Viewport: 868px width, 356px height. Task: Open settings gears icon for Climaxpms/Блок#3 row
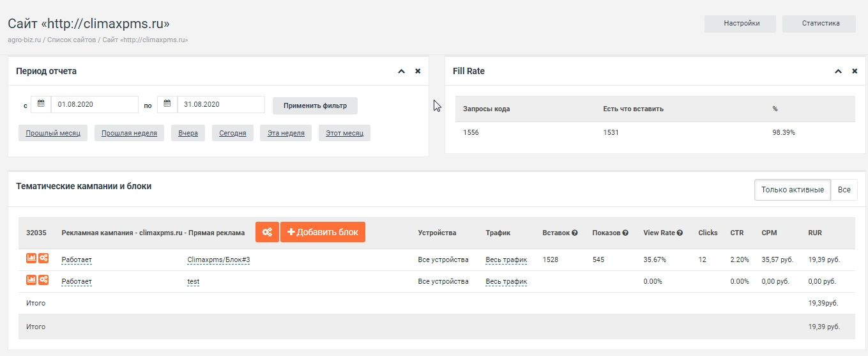[43, 259]
